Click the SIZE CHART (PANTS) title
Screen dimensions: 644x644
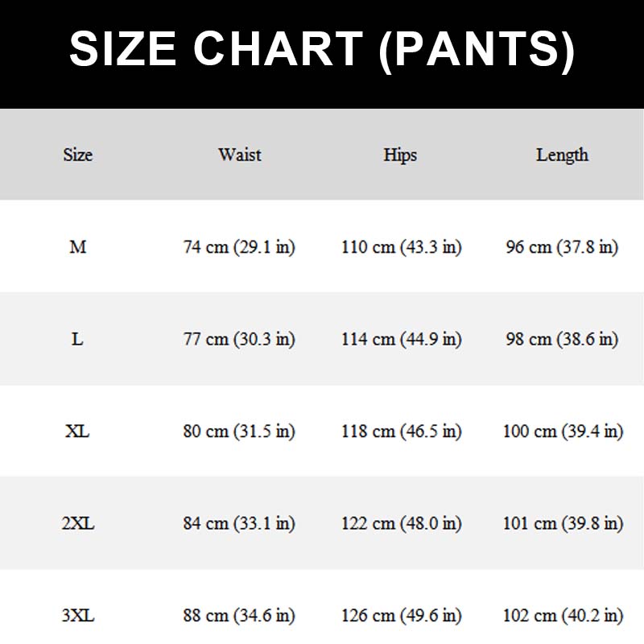point(322,50)
